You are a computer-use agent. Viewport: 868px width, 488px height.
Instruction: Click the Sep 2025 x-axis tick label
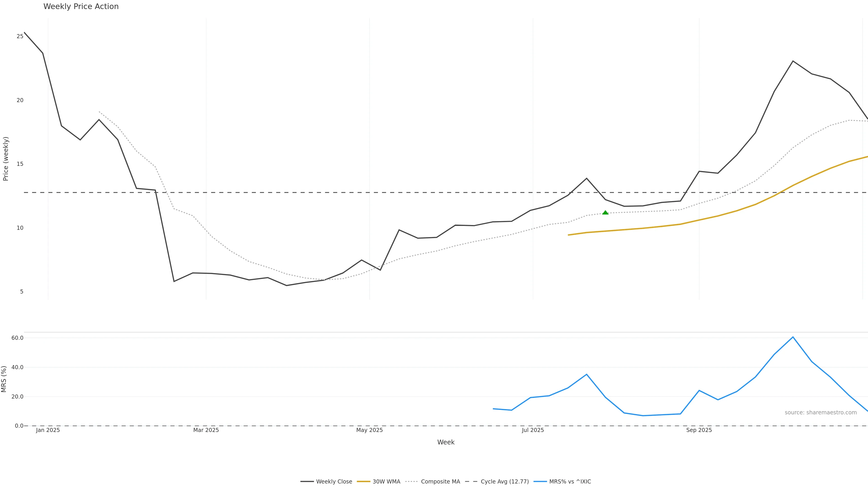click(699, 430)
